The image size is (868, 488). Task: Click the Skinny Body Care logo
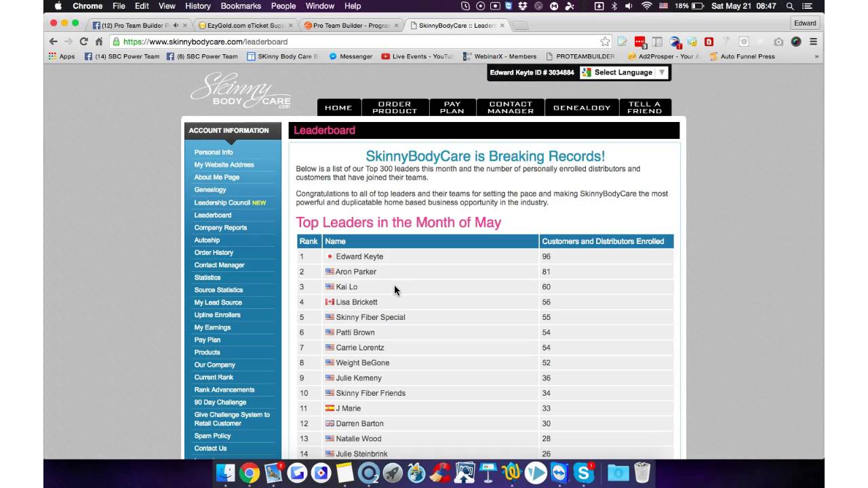point(241,91)
